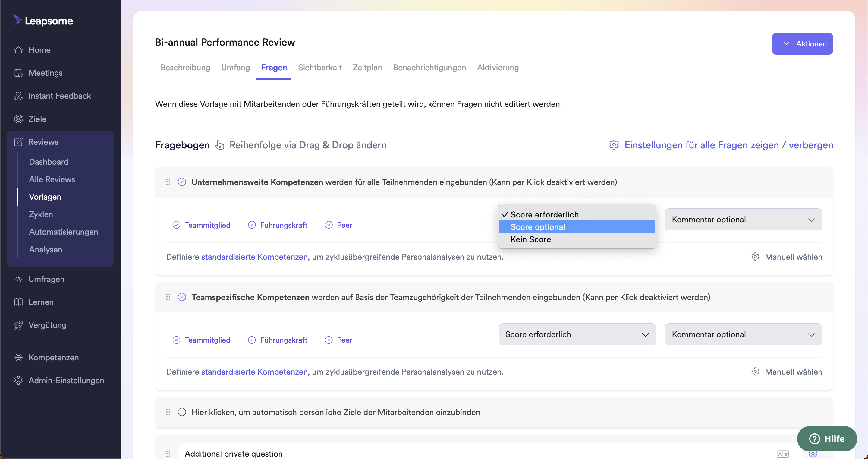Screen dimensions: 868x459
Task: Open Hilfe help button
Action: click(827, 439)
